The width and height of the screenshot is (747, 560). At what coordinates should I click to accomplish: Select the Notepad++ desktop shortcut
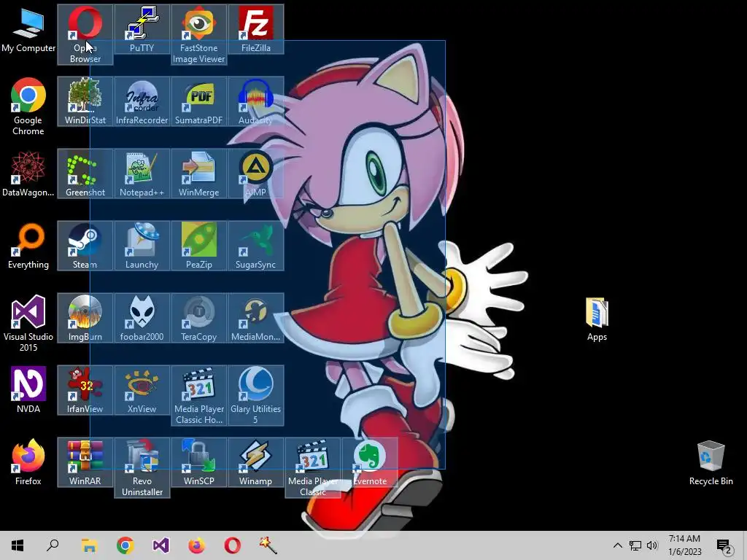point(142,174)
